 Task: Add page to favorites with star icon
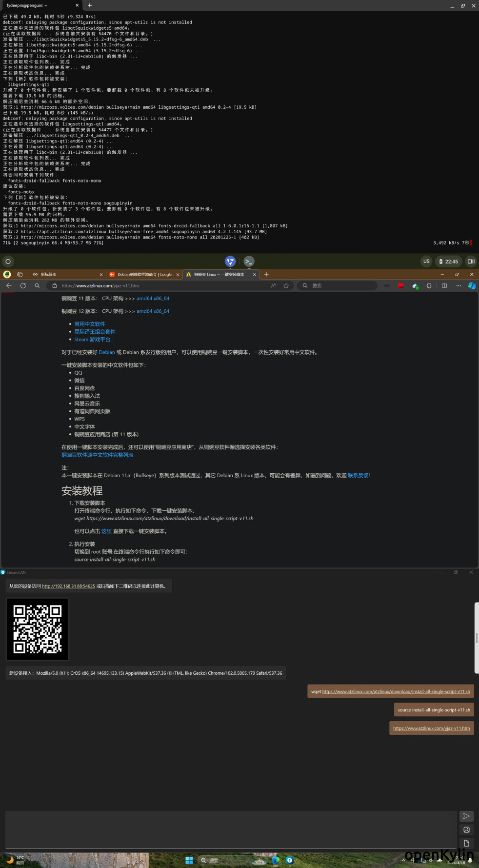pyautogui.click(x=286, y=286)
